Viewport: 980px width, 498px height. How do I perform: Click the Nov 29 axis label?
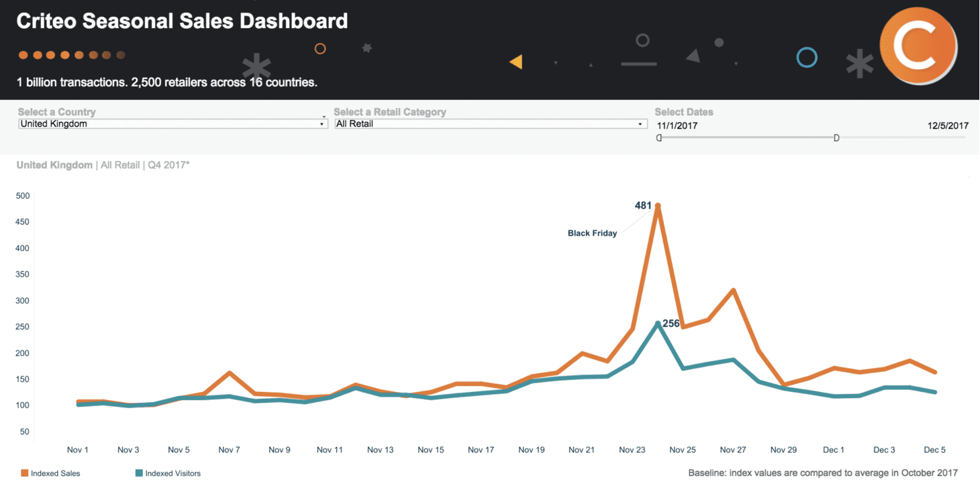coord(783,450)
